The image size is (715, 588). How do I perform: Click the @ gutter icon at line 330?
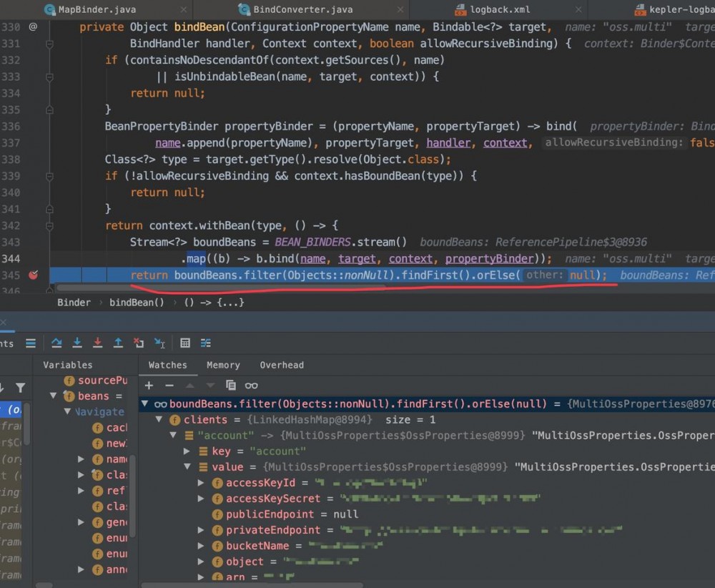(x=33, y=27)
